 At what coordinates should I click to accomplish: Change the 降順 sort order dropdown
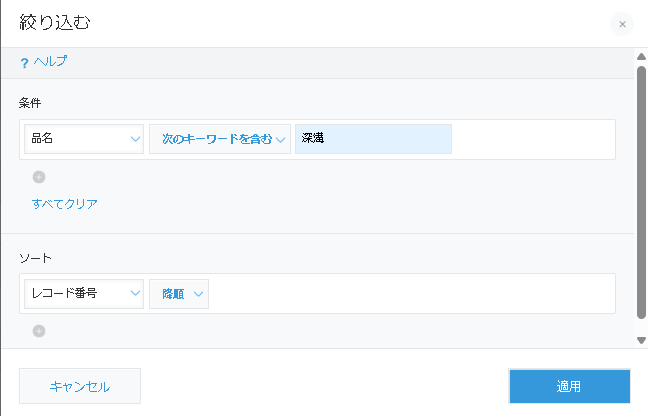[x=179, y=293]
